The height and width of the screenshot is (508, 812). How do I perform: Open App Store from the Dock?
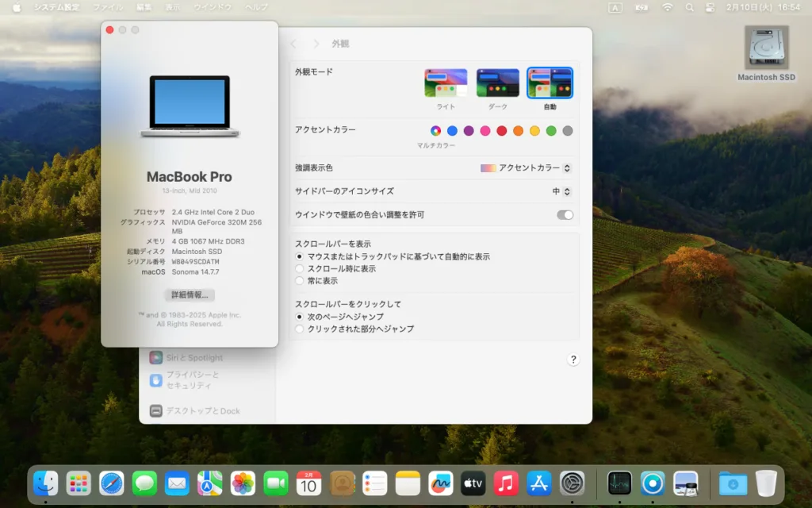point(539,483)
